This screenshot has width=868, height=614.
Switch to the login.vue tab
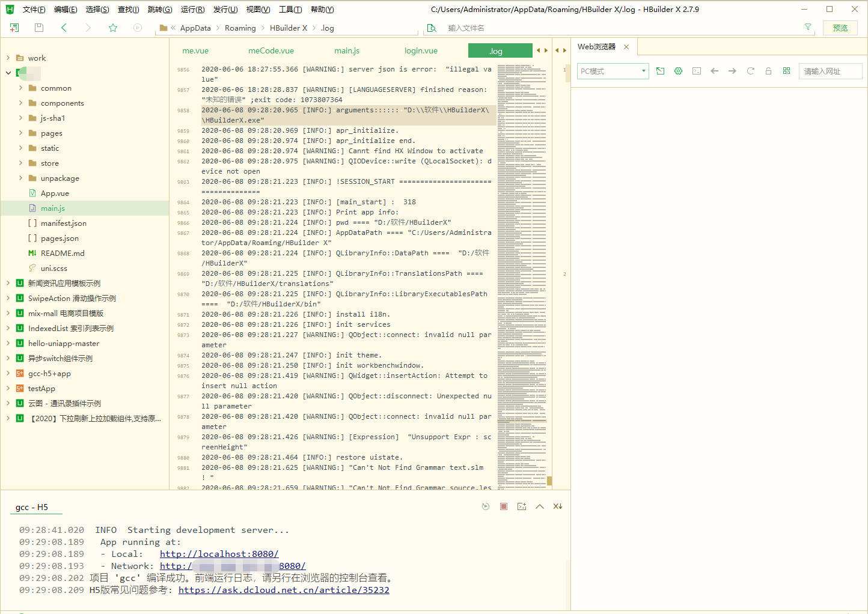point(421,51)
